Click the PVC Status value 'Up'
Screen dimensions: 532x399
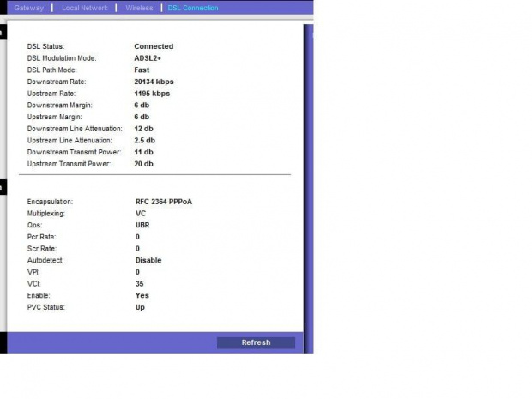(x=140, y=307)
